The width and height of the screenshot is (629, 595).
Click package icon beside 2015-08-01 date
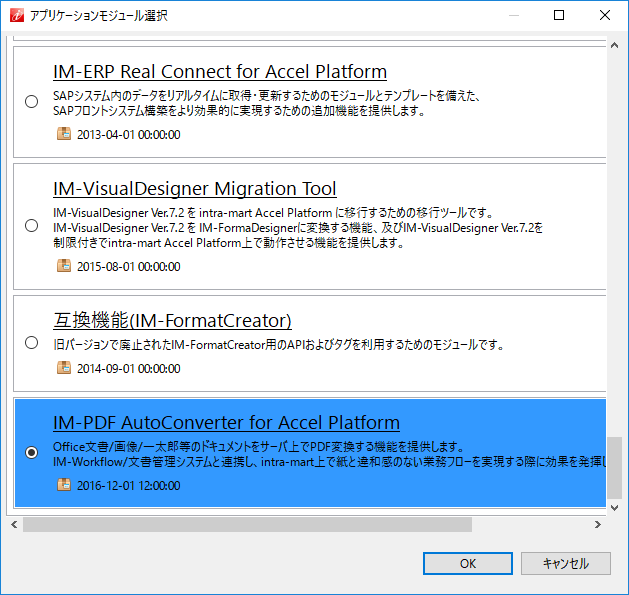point(64,266)
